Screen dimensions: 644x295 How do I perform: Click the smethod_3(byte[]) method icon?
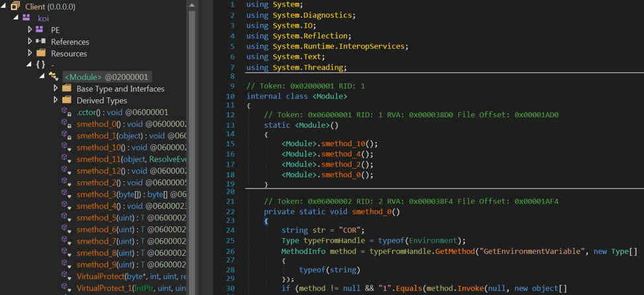tap(66, 194)
